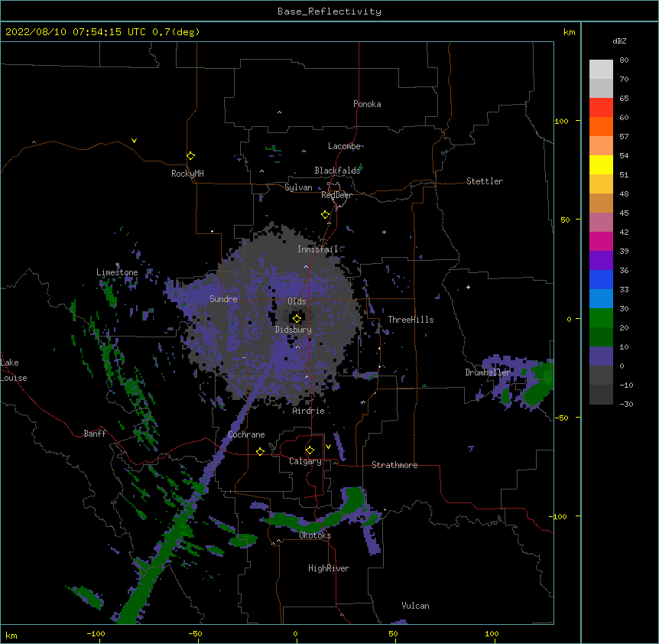This screenshot has height=644, width=659.
Task: Click the Base_Reflectivity title text
Action: click(x=329, y=11)
